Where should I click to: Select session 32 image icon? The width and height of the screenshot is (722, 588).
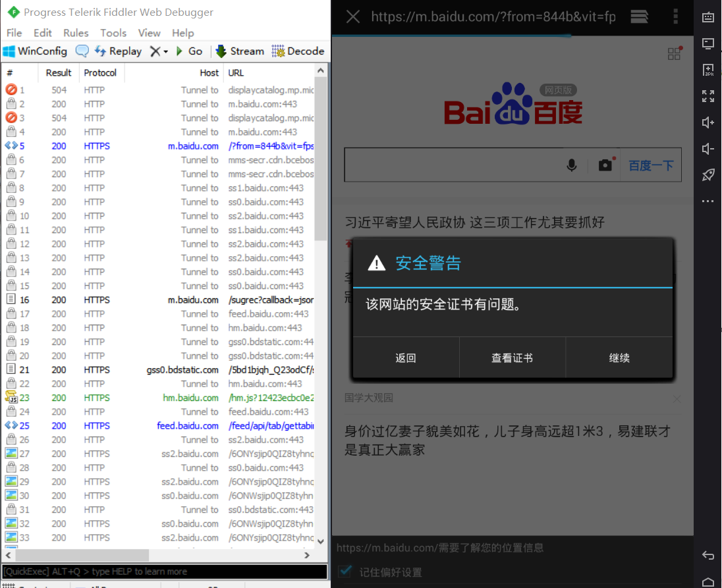(11, 523)
